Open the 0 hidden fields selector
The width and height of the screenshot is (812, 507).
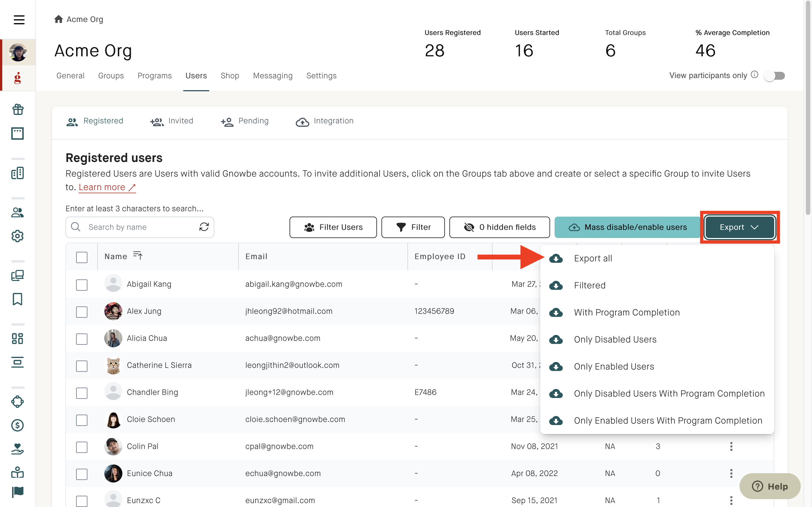tap(499, 227)
